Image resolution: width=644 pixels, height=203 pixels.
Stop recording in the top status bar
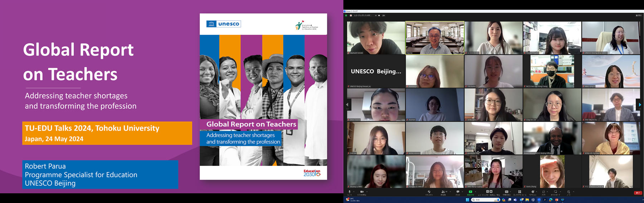coord(379,15)
